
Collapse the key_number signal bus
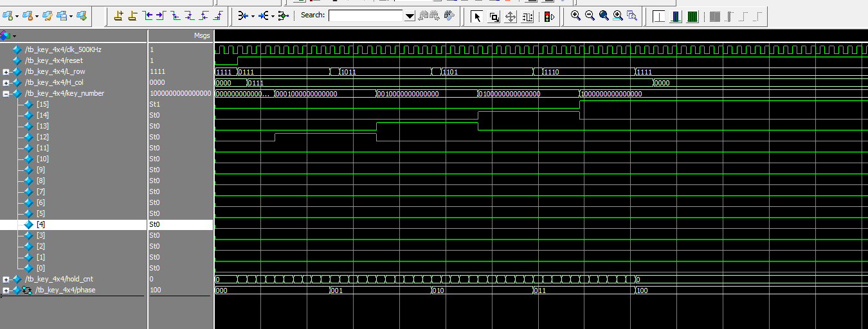(6, 94)
